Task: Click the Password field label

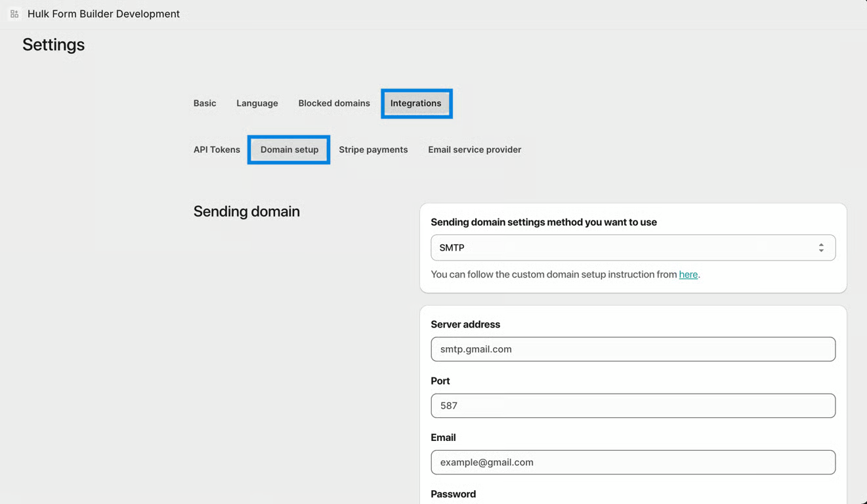Action: (454, 493)
